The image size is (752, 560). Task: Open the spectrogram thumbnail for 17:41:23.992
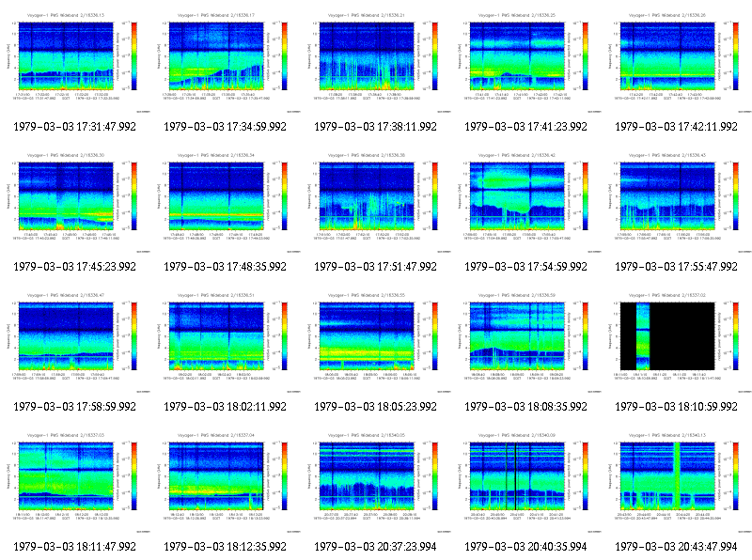point(526,62)
